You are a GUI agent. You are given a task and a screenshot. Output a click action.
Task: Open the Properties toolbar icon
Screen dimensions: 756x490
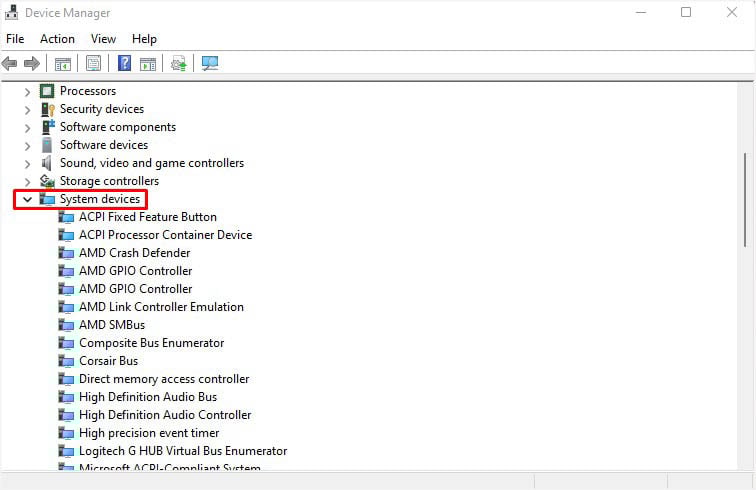pos(93,63)
